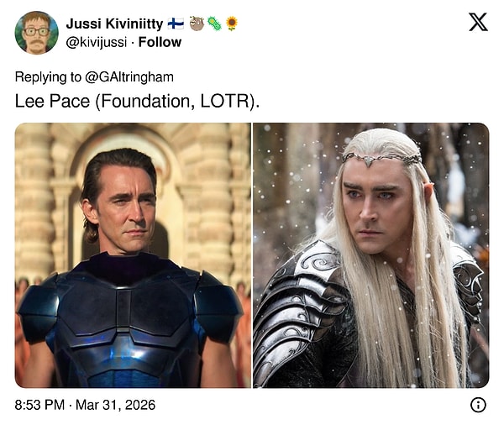The height and width of the screenshot is (430, 504).
Task: Click the @kivijussi handle
Action: (100, 41)
